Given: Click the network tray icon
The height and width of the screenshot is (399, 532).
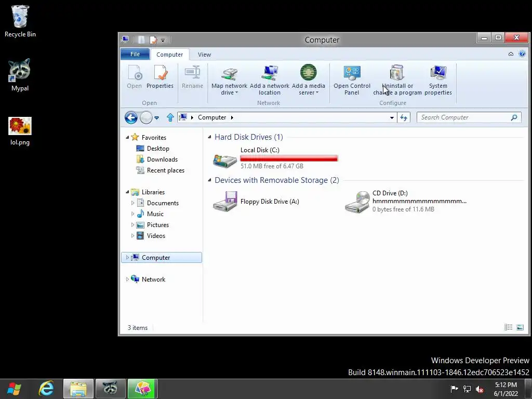Looking at the screenshot, I should coord(467,389).
